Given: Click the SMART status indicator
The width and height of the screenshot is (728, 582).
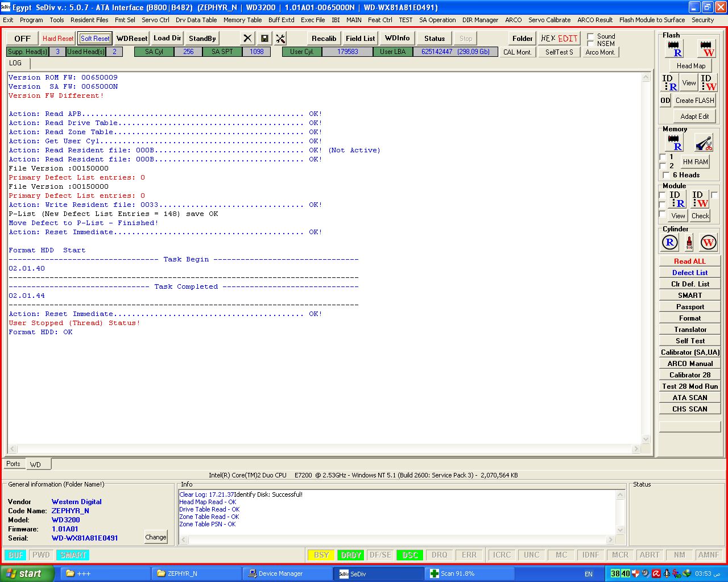Looking at the screenshot, I should 73,555.
